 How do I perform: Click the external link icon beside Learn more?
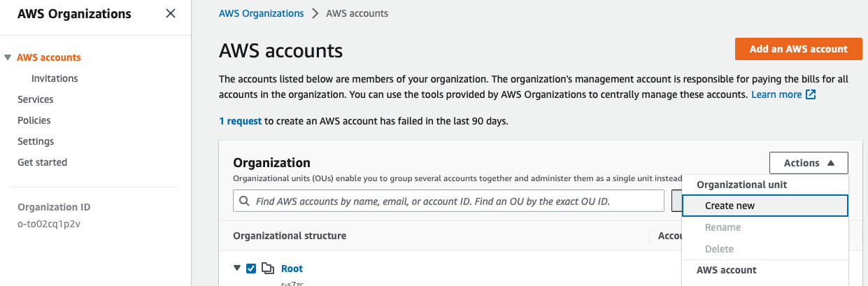(x=811, y=94)
